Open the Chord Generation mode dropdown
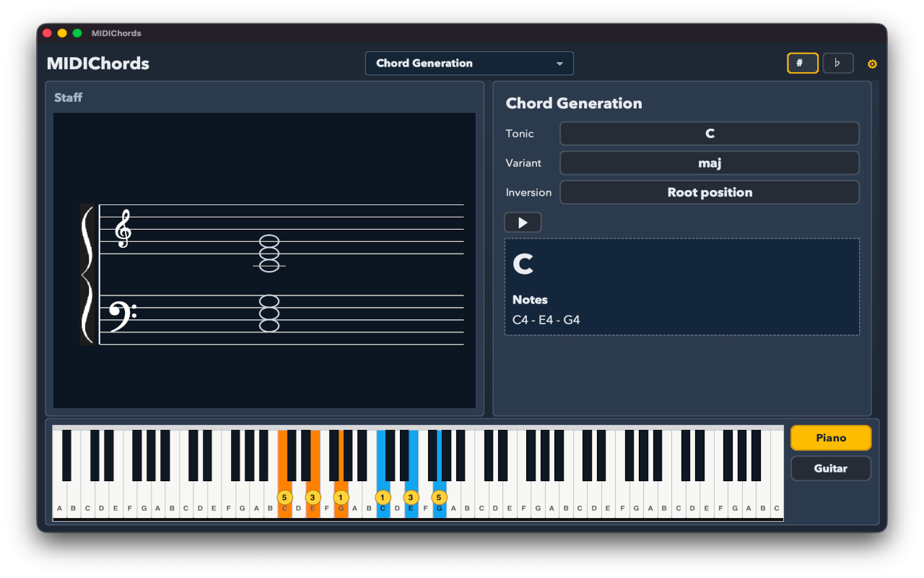The height and width of the screenshot is (578, 924). tap(468, 64)
